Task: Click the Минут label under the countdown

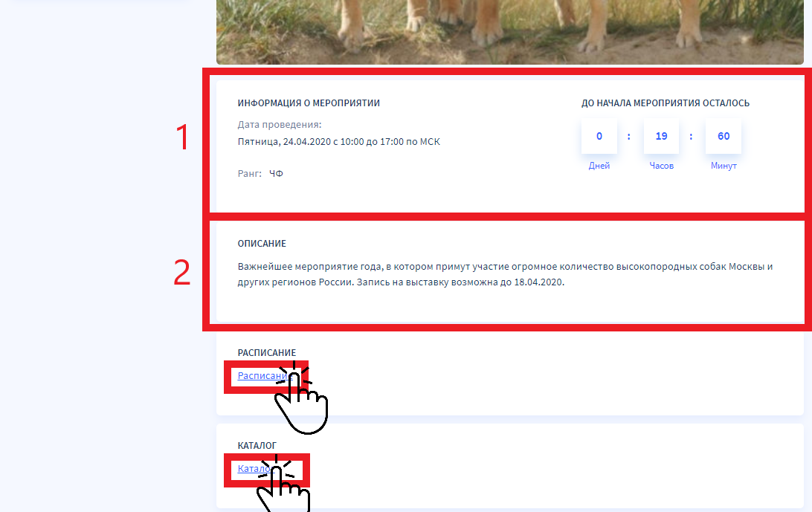Action: (x=724, y=166)
